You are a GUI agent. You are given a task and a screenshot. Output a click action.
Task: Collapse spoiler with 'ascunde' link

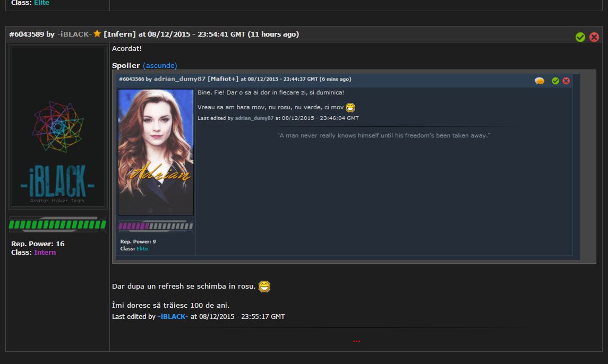160,65
